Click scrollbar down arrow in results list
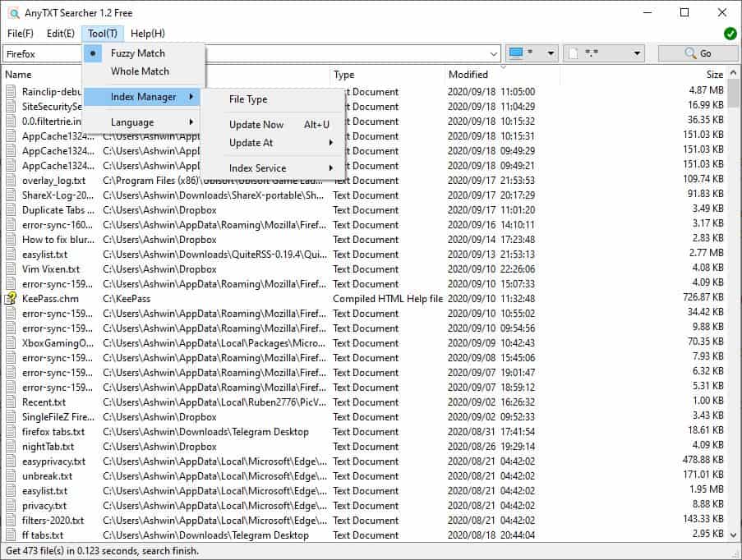Screen dimensions: 742x560 pos(733,535)
